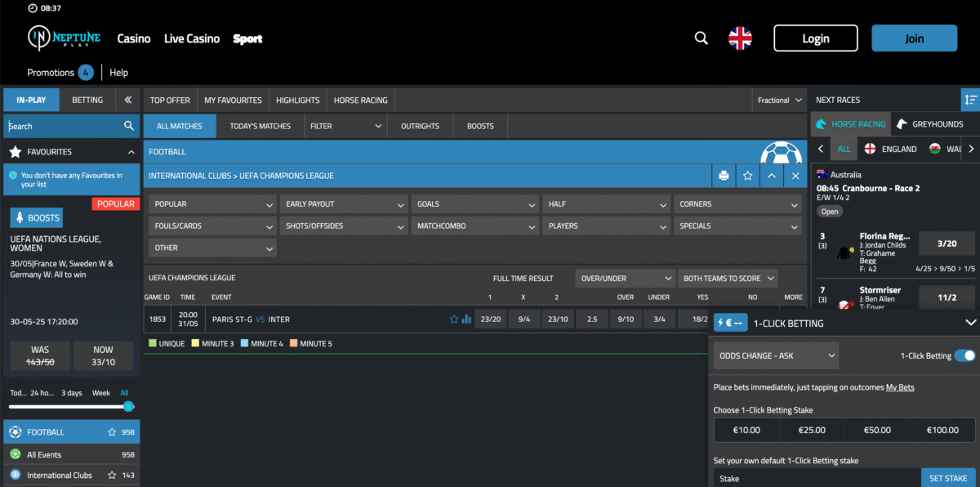
Task: Pick Paris St-G home win odds 23/20
Action: [x=491, y=319]
